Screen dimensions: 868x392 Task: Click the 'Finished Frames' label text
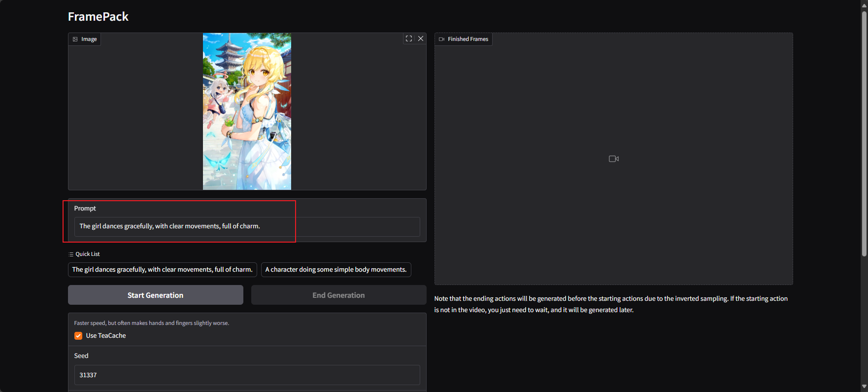click(468, 39)
